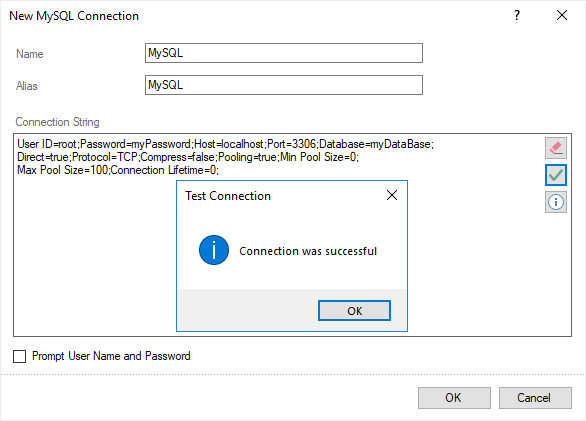Confirm the Test Connection message with OK

click(354, 311)
